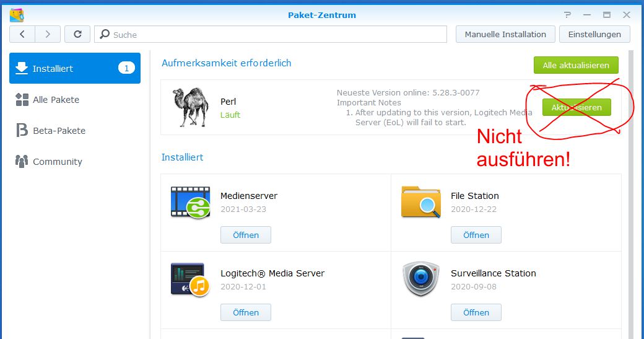Open File Station with Öffnen button
The image size is (644, 339).
(x=476, y=235)
